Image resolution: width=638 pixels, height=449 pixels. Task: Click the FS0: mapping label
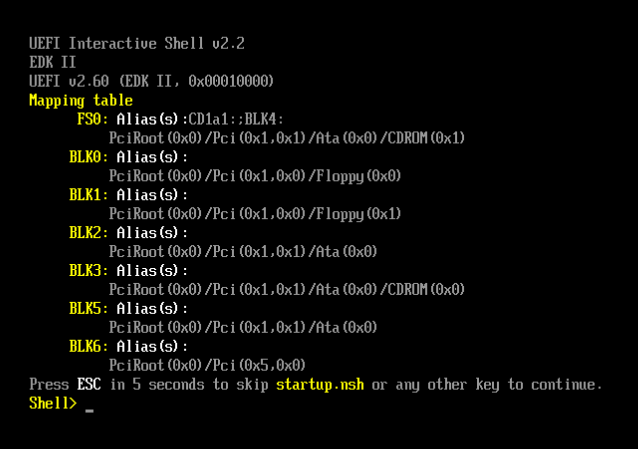click(93, 119)
